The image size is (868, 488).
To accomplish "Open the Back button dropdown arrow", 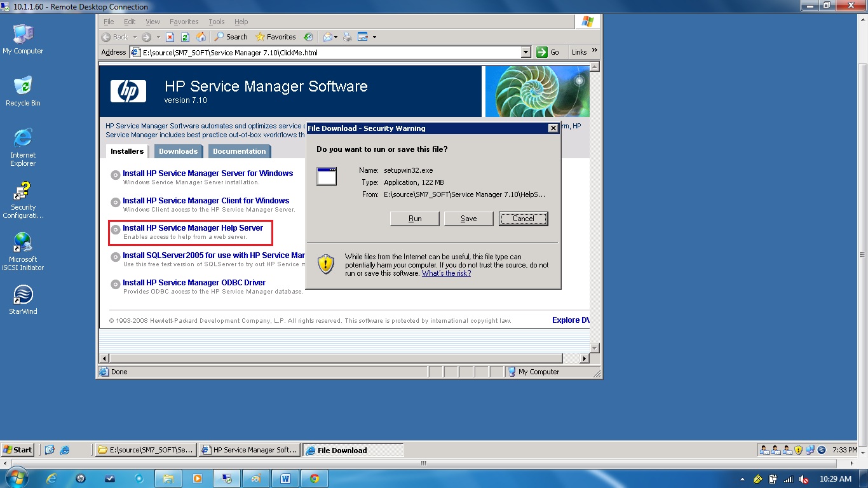I will [135, 37].
